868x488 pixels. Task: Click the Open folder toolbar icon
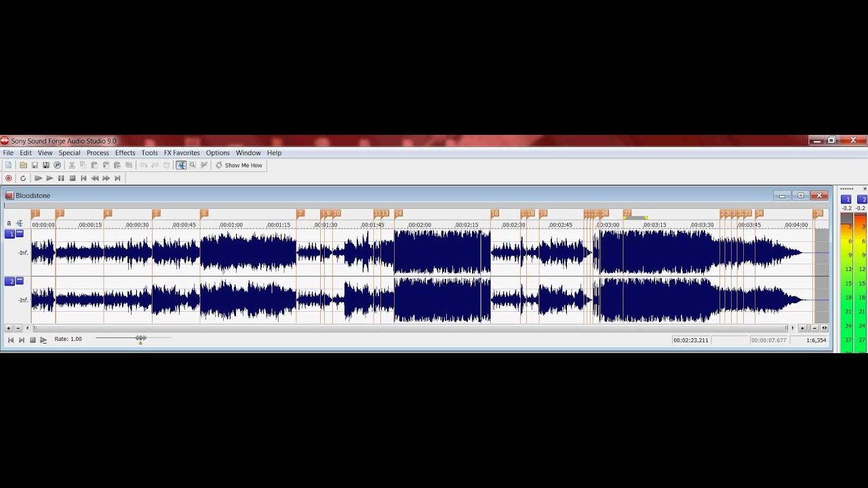23,165
